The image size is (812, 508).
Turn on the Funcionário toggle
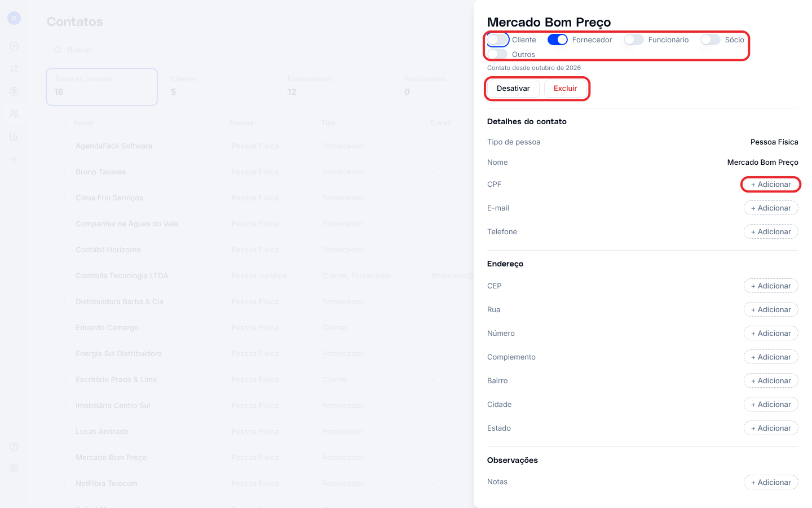pyautogui.click(x=634, y=40)
